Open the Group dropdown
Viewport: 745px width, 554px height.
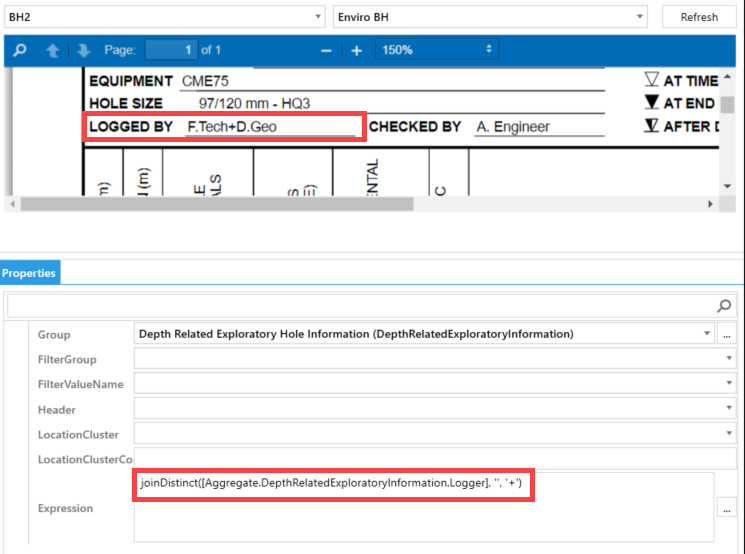click(x=424, y=334)
